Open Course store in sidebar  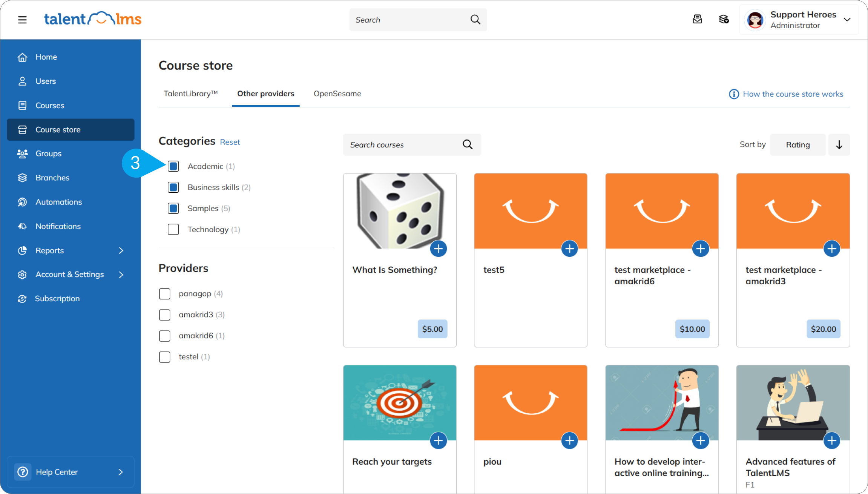coord(71,130)
